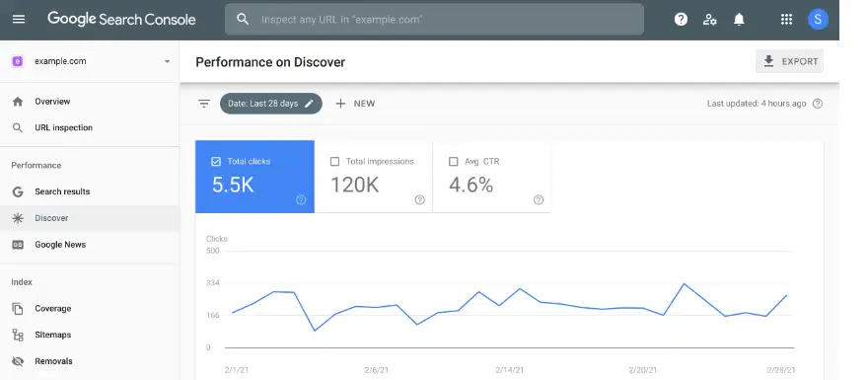Click the EXPORT button
Screen dimensions: 868x380
[789, 61]
